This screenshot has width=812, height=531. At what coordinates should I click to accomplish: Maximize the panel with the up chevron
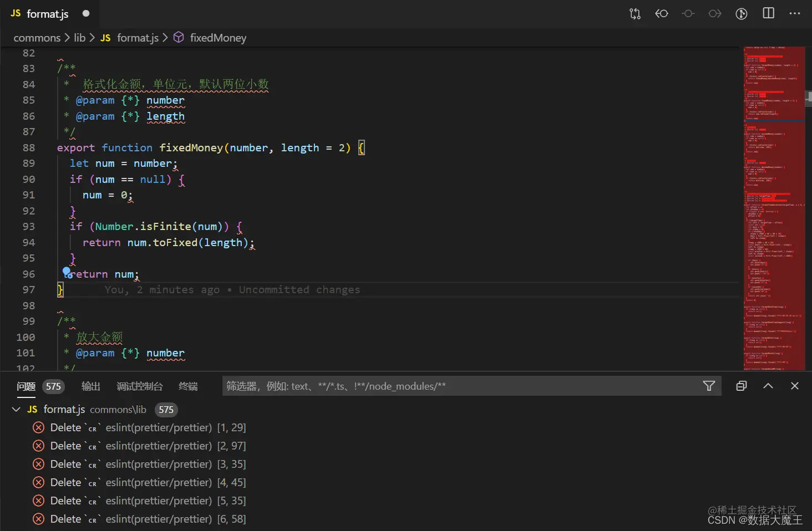coord(768,386)
